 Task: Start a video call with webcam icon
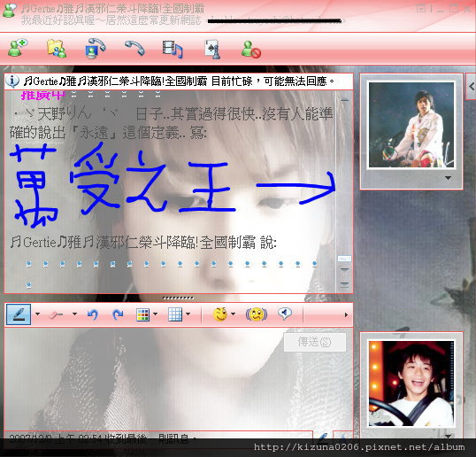pos(95,49)
